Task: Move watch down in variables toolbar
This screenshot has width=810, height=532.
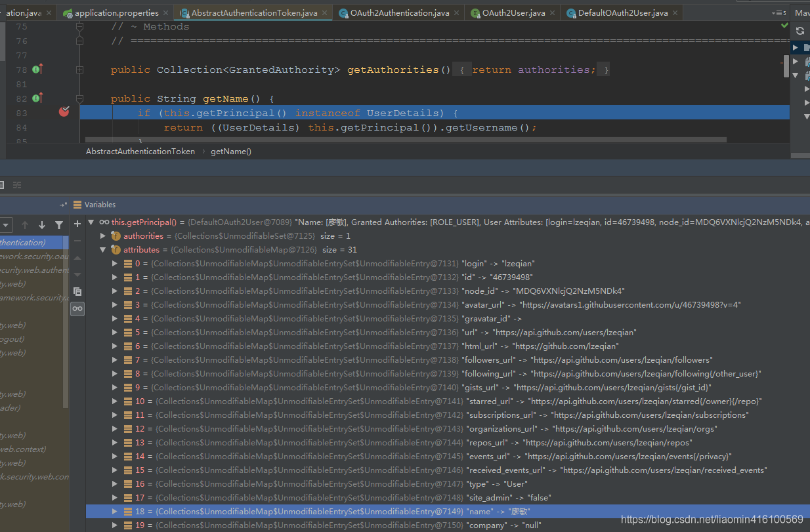Action: pos(77,275)
